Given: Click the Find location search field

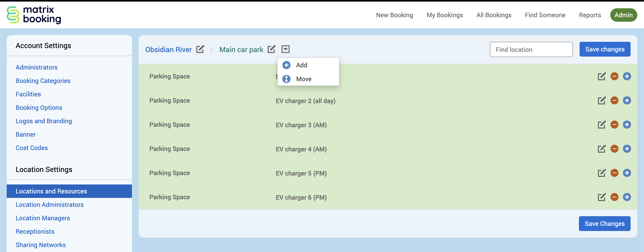Looking at the screenshot, I should (531, 49).
